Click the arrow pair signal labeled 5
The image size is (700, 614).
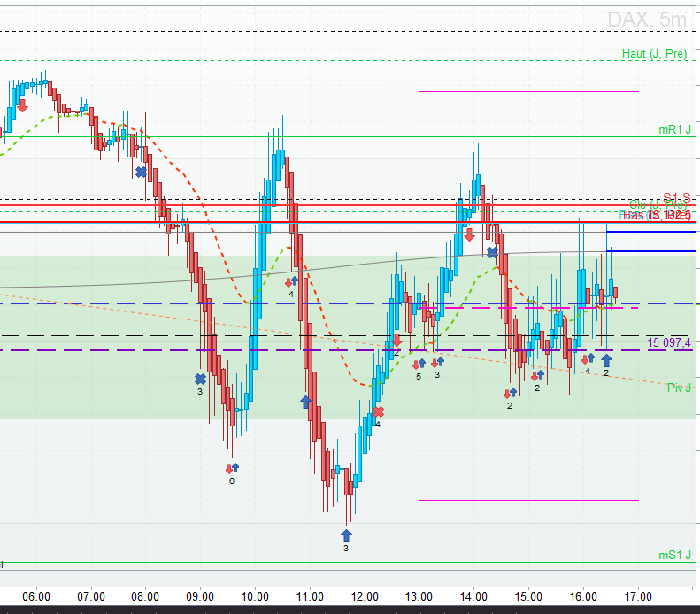tap(419, 365)
